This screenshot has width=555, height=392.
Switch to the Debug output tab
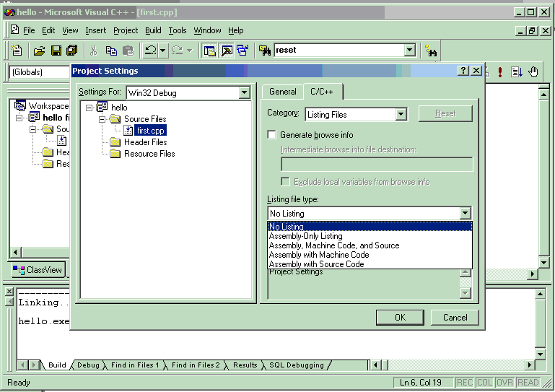88,365
